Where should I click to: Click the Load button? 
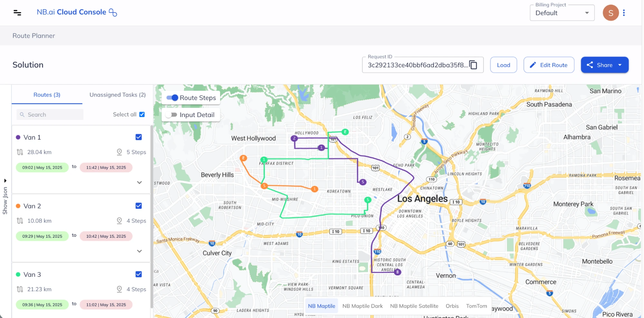click(503, 65)
